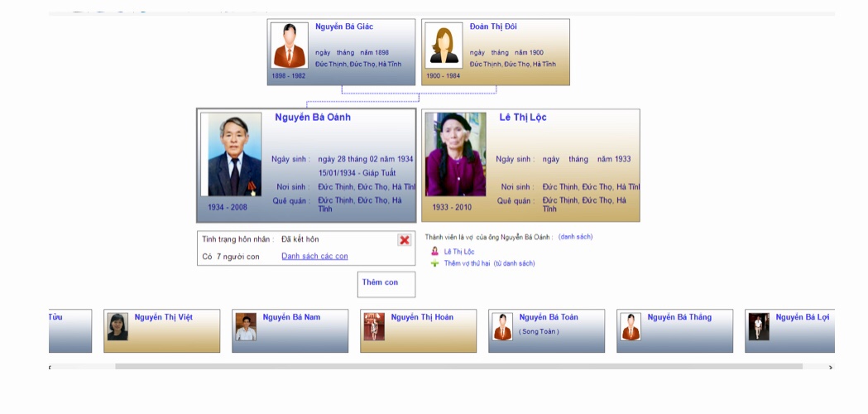Select child Nguyễn Bá Lợi name
Screen dimensions: 868x414
point(802,317)
